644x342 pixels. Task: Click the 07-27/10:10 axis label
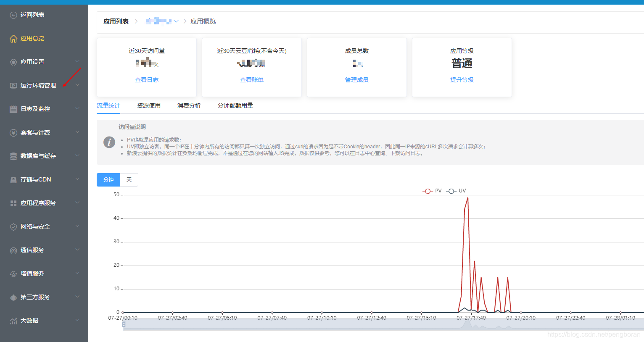coord(322,318)
